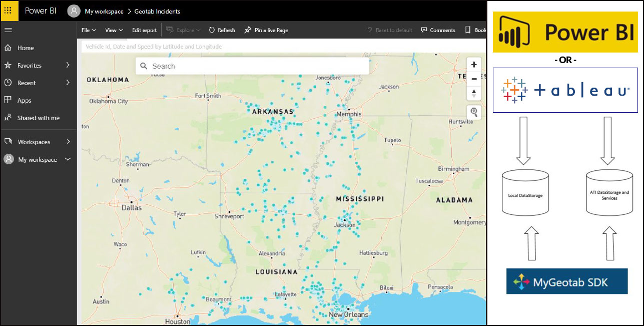644x326 pixels.
Task: Click the ALABAMA state label
Action: (454, 200)
